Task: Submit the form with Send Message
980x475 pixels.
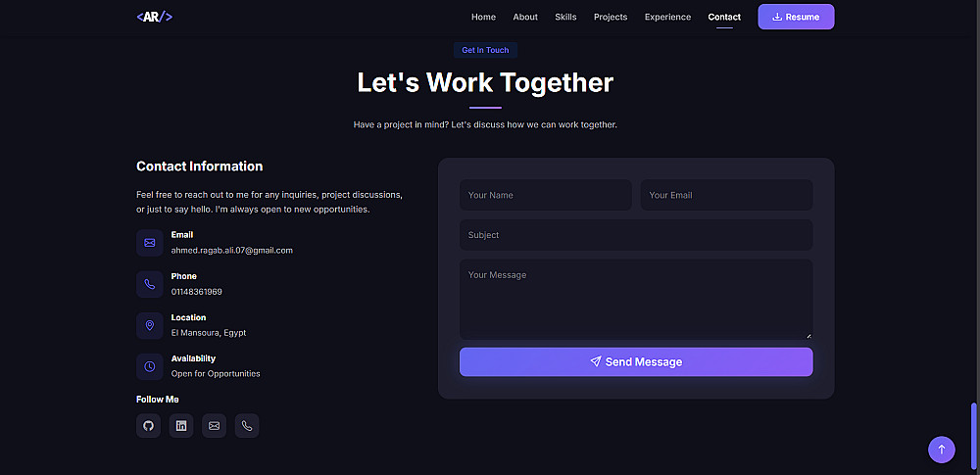Action: click(x=636, y=361)
